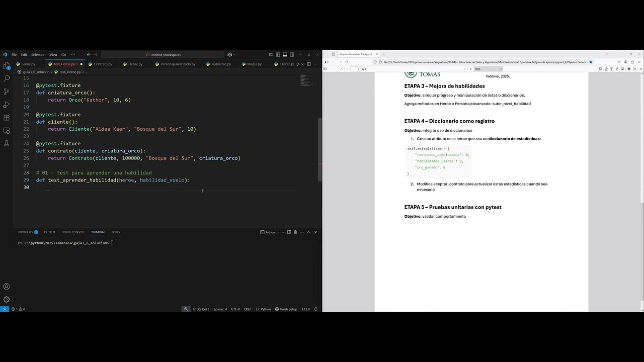Open the Extensions view in VS Code
This screenshot has height=362, width=644.
(x=7, y=118)
